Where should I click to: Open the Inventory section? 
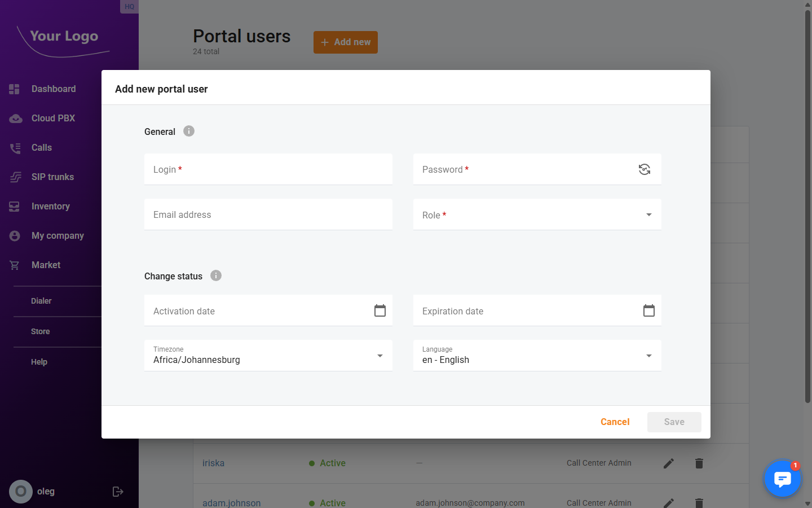(51, 206)
